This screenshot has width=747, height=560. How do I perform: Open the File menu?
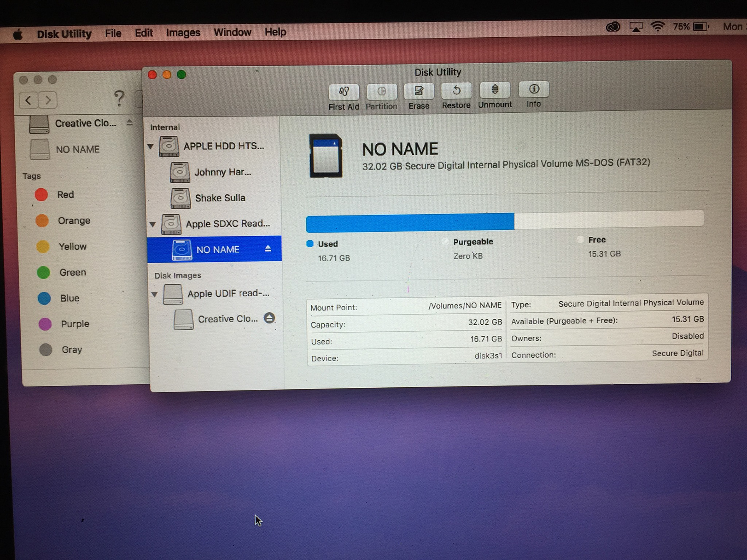[113, 33]
